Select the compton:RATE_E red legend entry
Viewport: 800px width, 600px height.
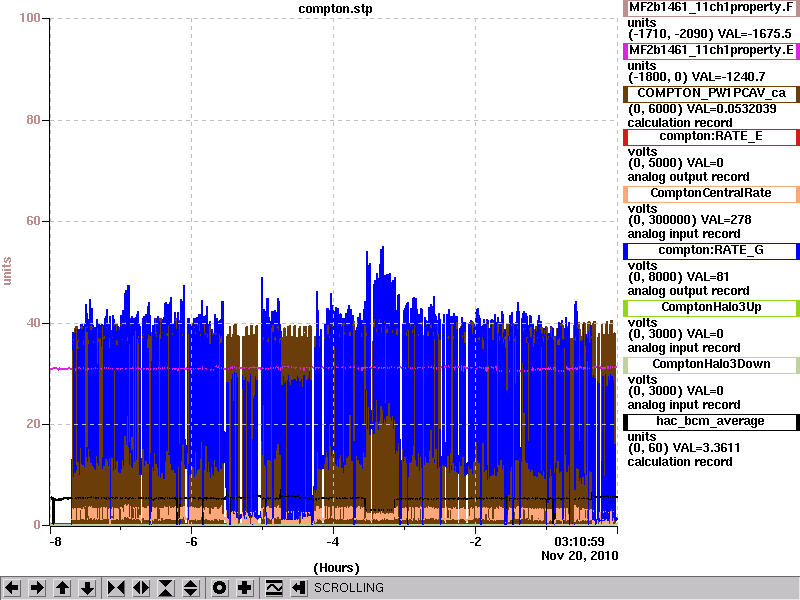click(711, 137)
